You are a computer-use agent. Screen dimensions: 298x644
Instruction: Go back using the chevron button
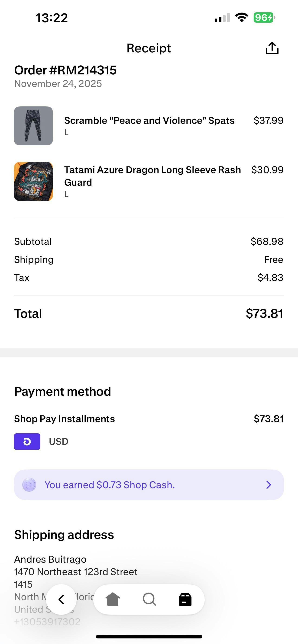[61, 599]
